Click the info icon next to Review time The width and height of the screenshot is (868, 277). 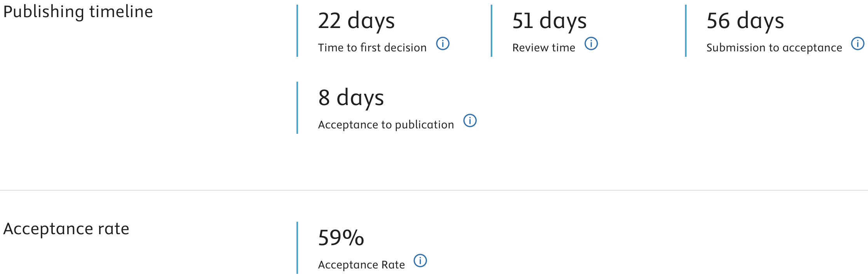[591, 44]
